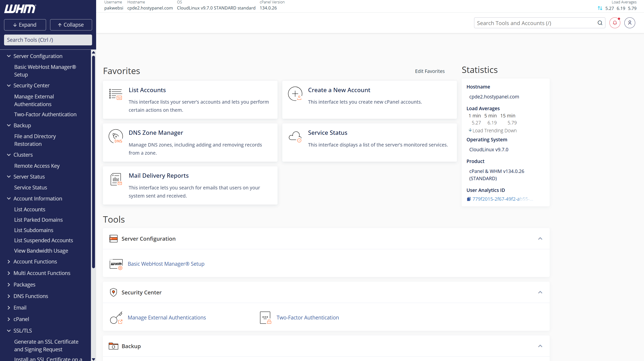Screen dimensions: 644x361
Task: Open Manage External Authentications sidebar item
Action: (34, 100)
